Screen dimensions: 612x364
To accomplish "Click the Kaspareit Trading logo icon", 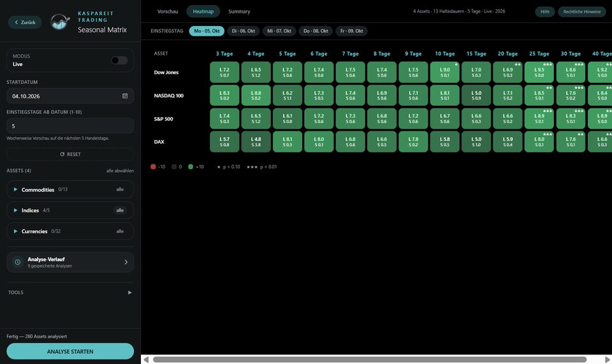I will 60,22.
